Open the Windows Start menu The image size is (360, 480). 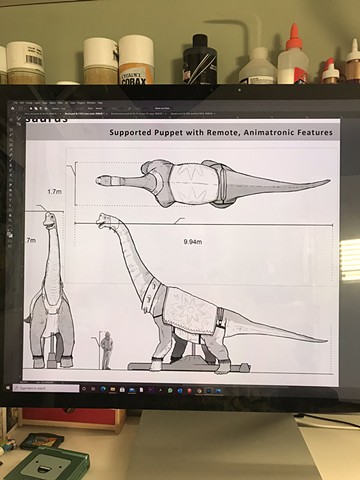[8, 388]
